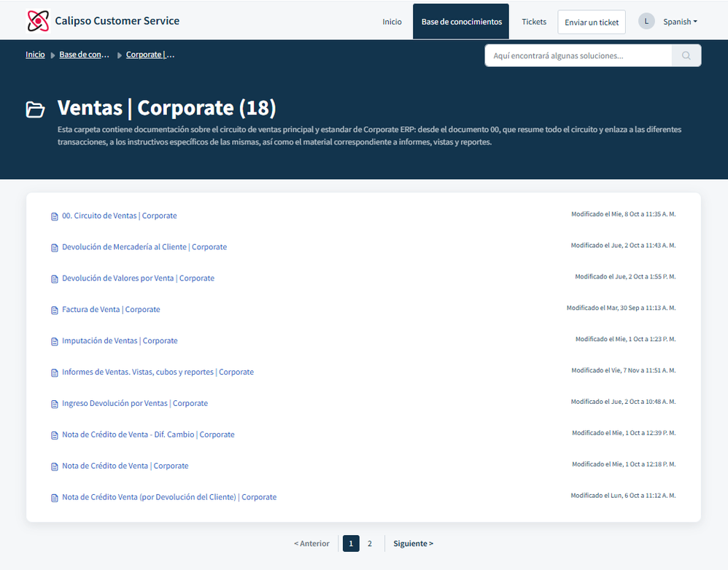Click text Modificado el Jue, 2 Oct a 11:43 A. M.
The height and width of the screenshot is (570, 728).
click(623, 246)
